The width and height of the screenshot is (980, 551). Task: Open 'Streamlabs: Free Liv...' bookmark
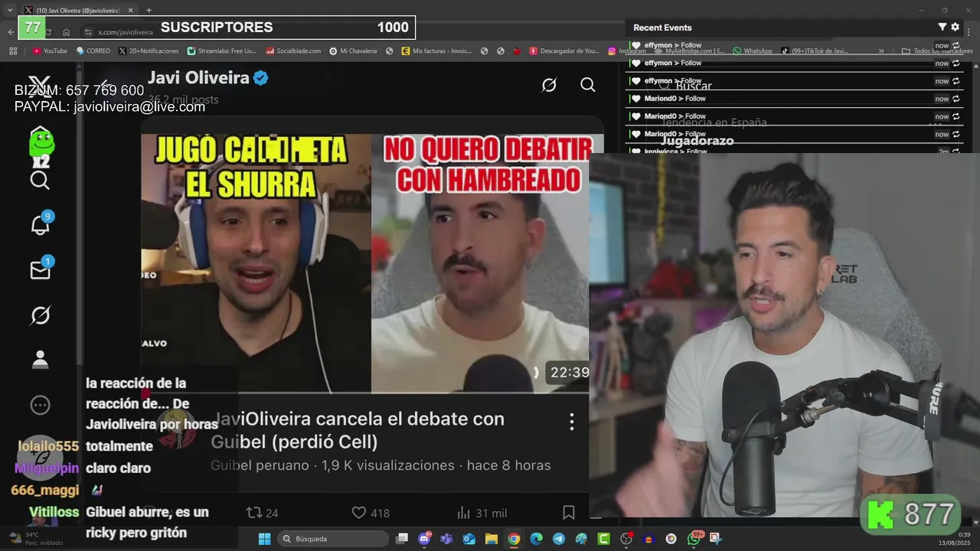[222, 51]
